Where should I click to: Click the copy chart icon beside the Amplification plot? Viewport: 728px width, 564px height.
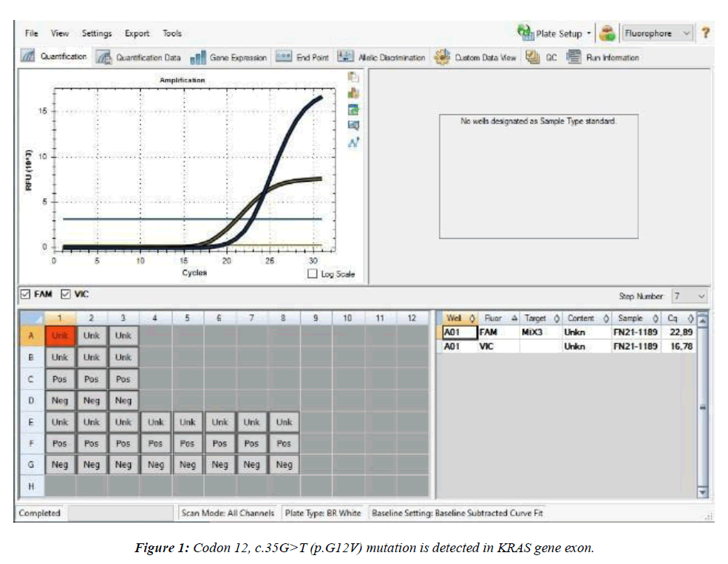pos(353,78)
